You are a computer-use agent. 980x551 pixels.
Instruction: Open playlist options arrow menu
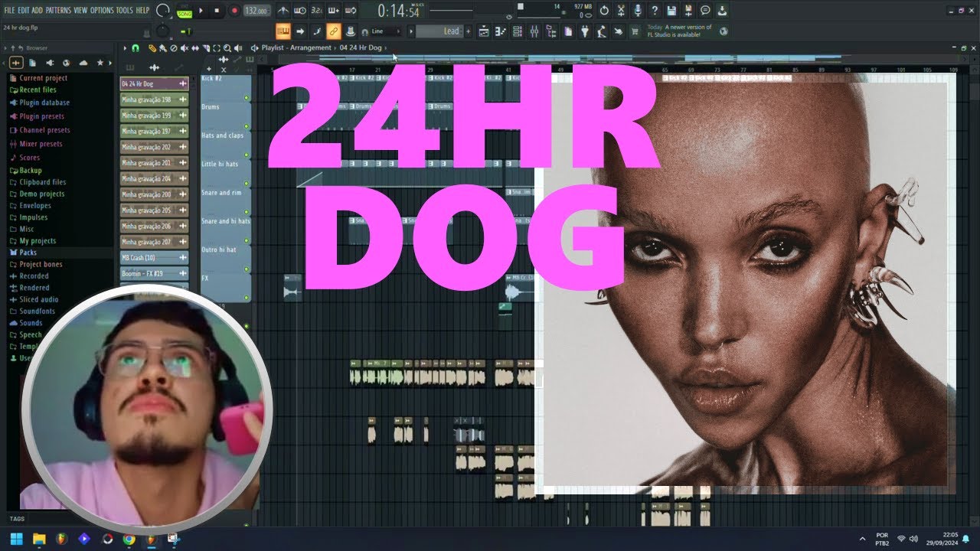click(x=126, y=48)
